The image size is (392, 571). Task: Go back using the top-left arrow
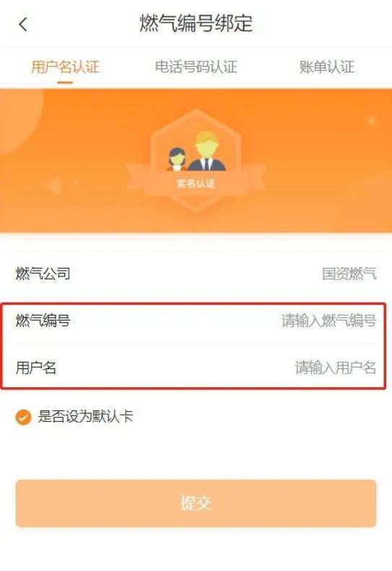(23, 25)
